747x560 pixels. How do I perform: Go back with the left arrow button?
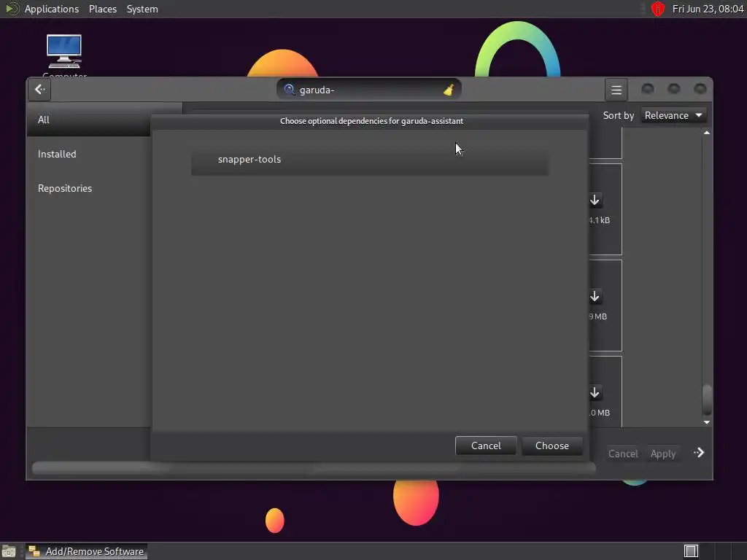(x=39, y=90)
